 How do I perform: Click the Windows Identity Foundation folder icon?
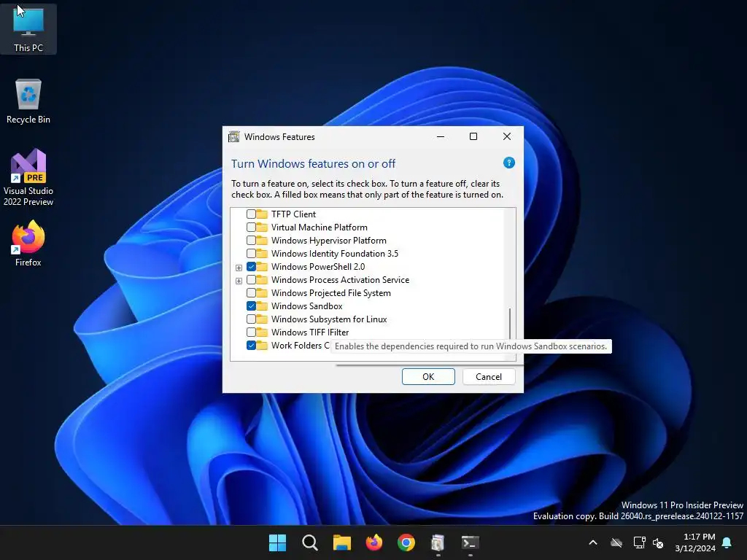point(262,253)
